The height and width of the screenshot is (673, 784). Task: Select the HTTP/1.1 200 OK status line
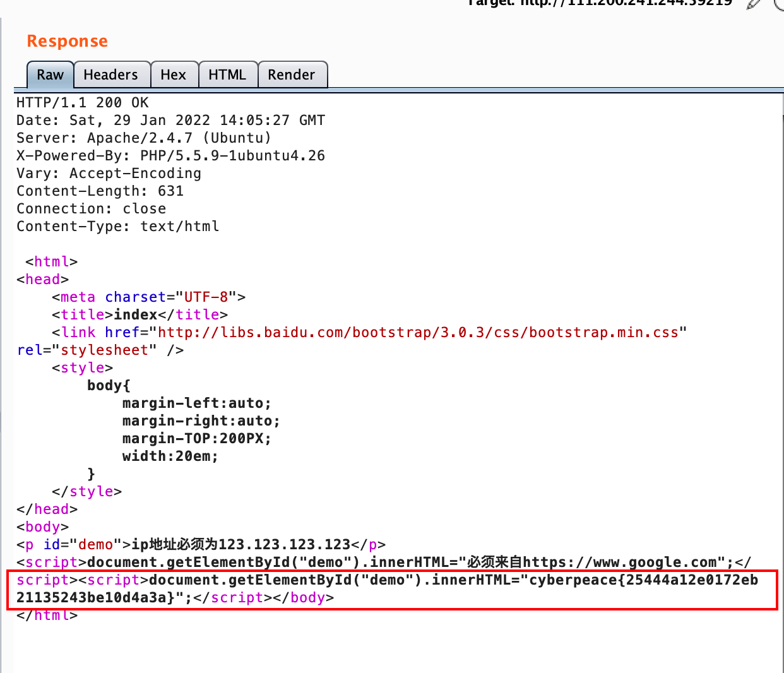point(82,102)
